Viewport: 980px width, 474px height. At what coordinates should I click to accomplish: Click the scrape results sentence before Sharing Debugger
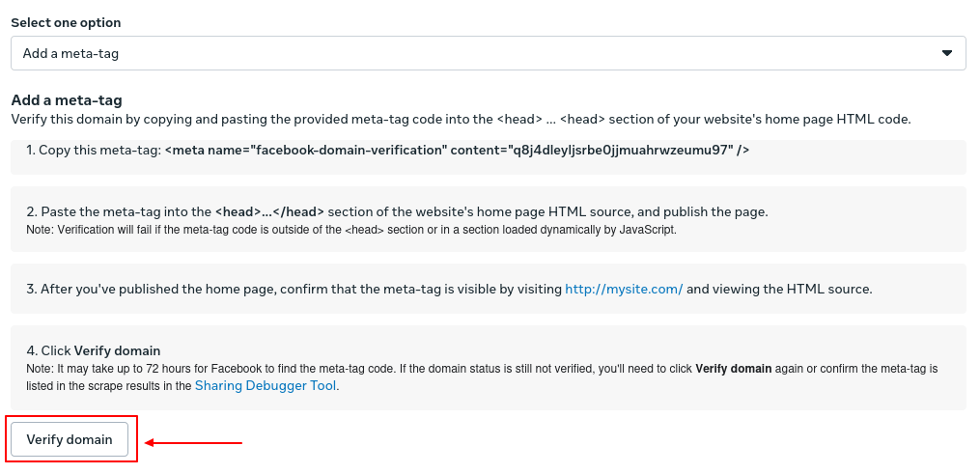[x=109, y=386]
